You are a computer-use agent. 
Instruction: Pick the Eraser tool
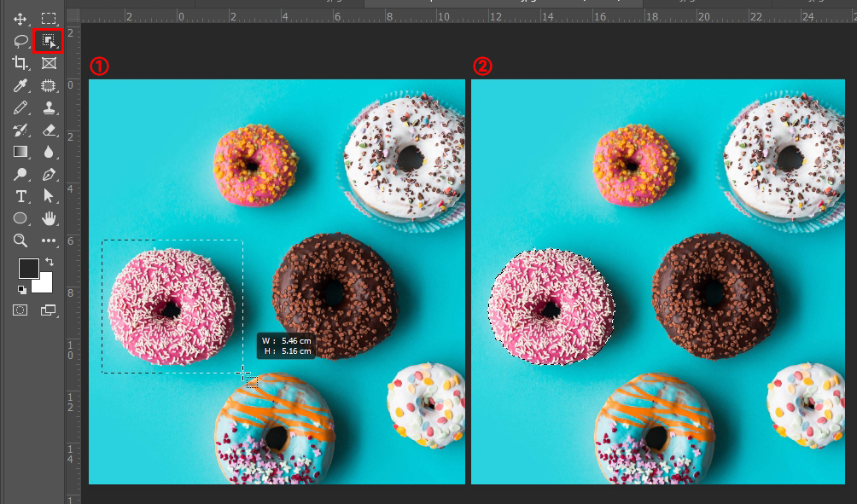49,130
